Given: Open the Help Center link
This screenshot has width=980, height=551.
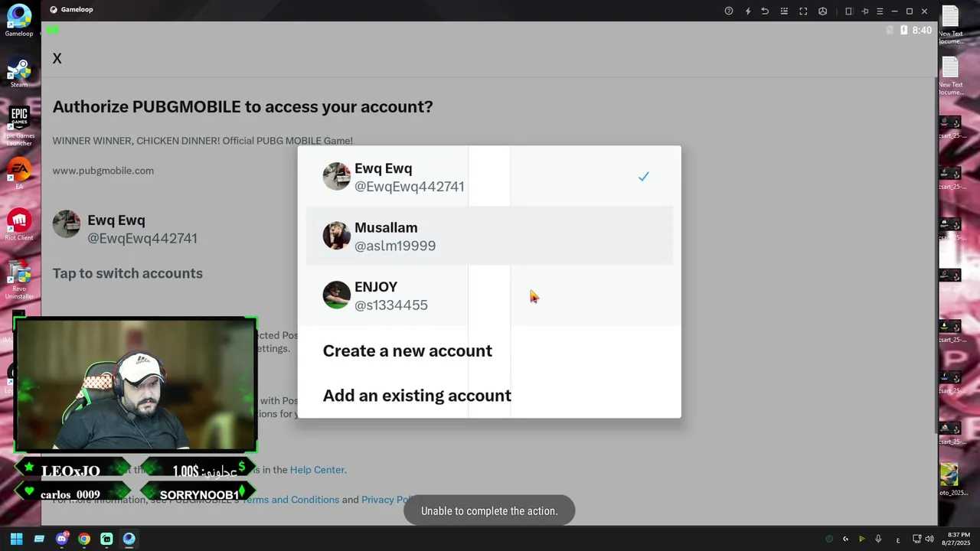Looking at the screenshot, I should click(x=317, y=470).
